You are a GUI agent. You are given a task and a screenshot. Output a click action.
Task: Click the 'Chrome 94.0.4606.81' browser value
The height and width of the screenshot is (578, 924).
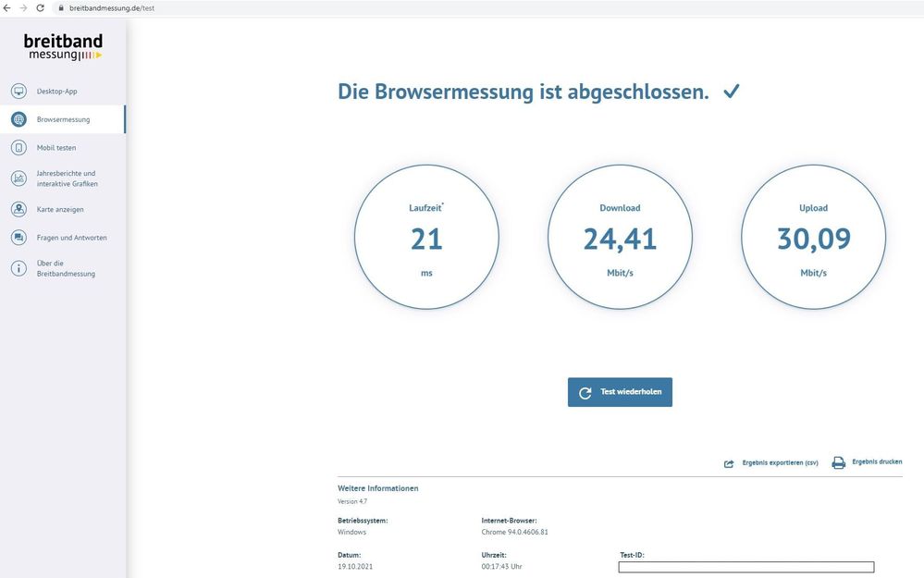click(514, 532)
